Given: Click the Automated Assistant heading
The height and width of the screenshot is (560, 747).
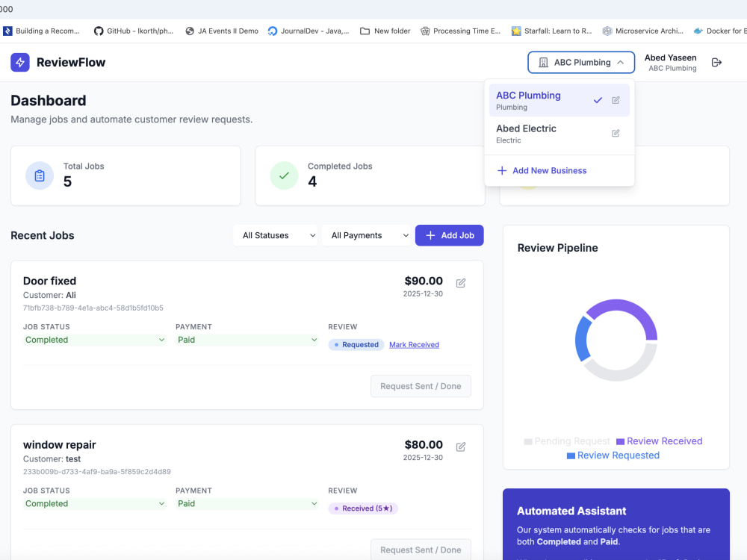Looking at the screenshot, I should pos(571,511).
